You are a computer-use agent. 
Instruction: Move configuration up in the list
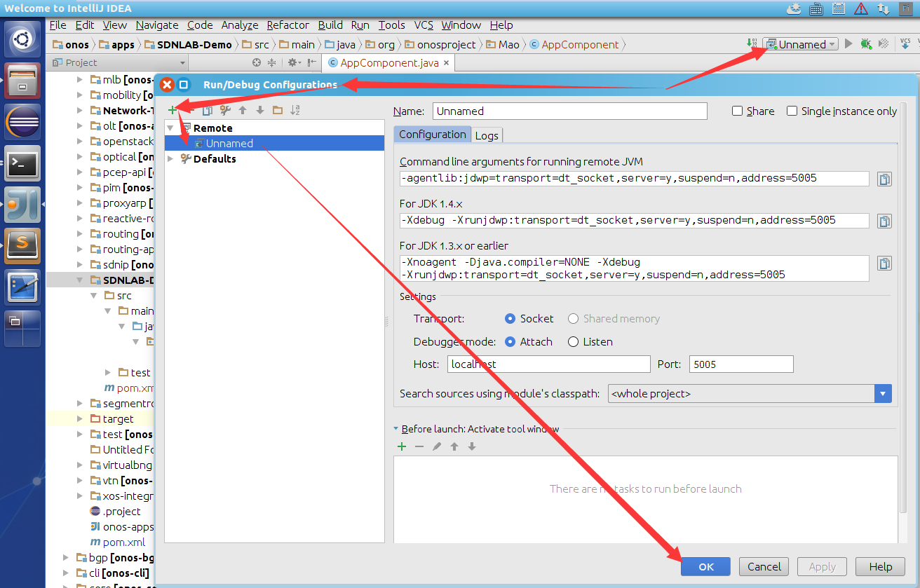243,110
